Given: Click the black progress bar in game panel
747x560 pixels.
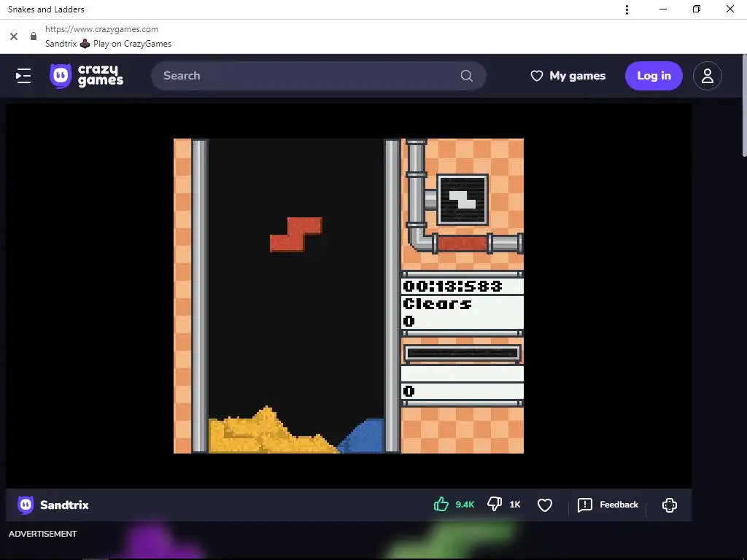Looking at the screenshot, I should pos(462,354).
